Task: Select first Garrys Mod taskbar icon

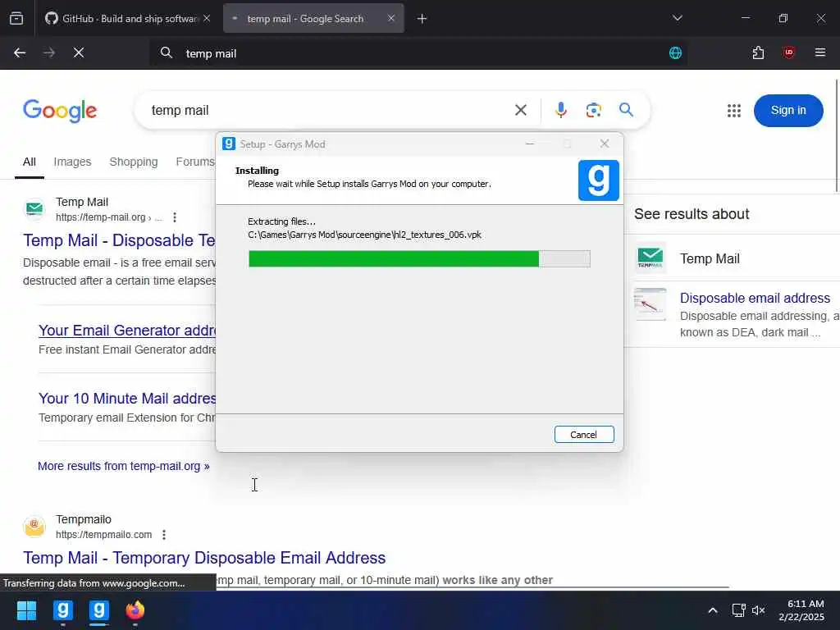Action: (x=62, y=610)
